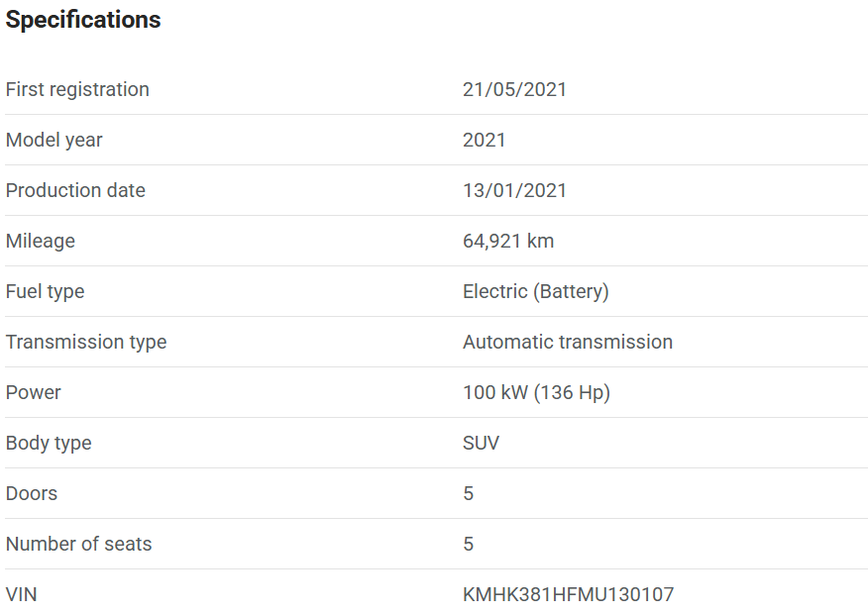The width and height of the screenshot is (868, 614).
Task: Click the Fuel type label
Action: click(x=46, y=291)
